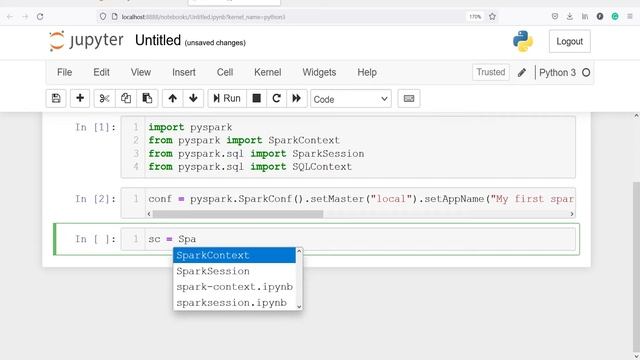This screenshot has width=640, height=360.
Task: Click the import pyspark line in cell 1
Action: click(x=190, y=127)
